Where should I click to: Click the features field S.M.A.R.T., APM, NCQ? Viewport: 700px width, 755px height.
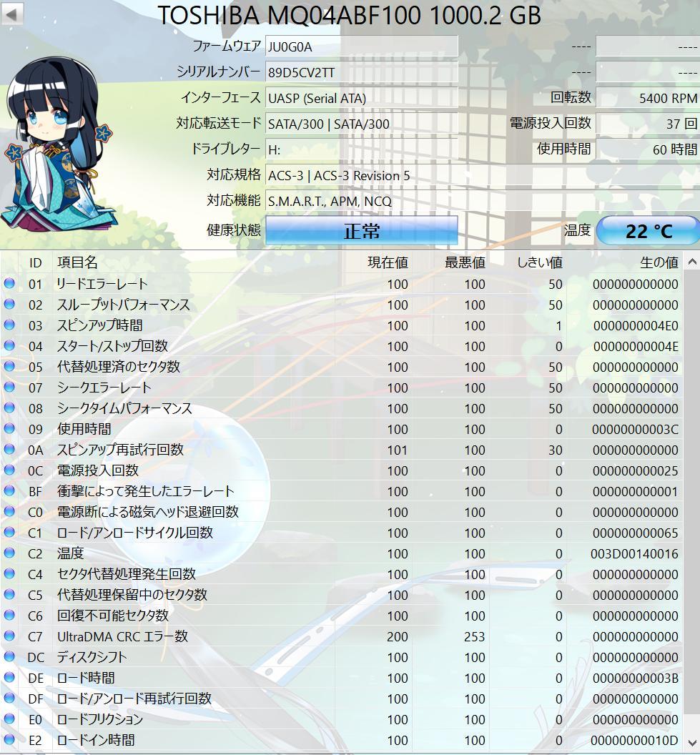(x=483, y=201)
